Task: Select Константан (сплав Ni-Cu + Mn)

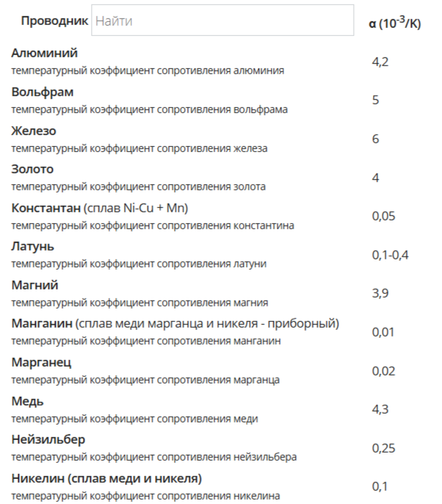Action: tap(100, 208)
